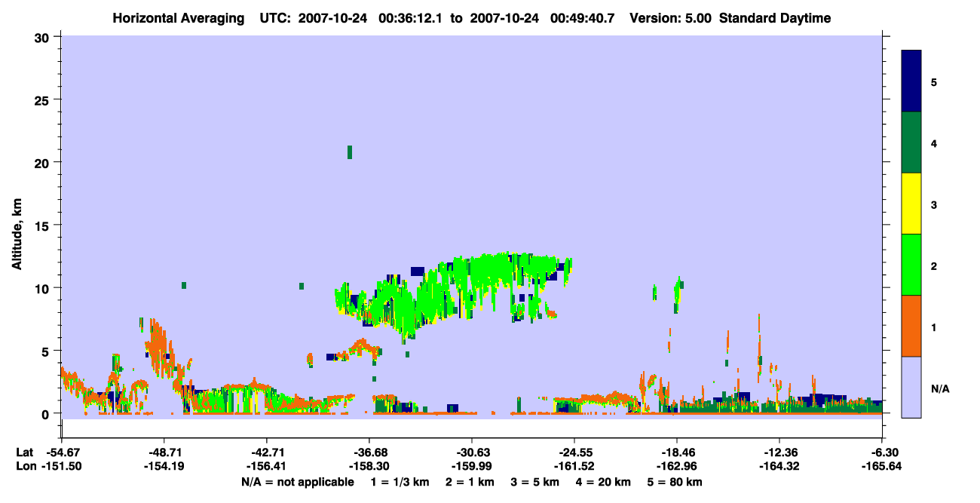Click the '1 = 1/3 km' legend note
The height and width of the screenshot is (503, 980).
click(400, 482)
